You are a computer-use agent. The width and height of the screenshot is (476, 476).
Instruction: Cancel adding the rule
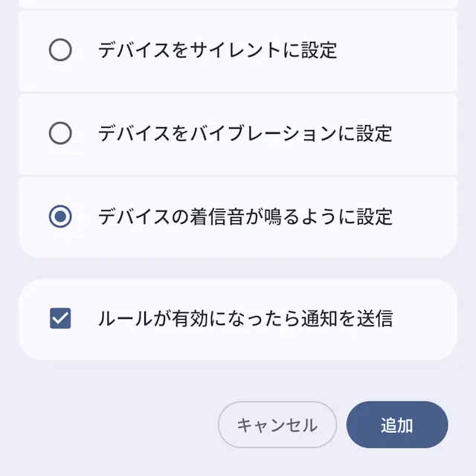point(277,425)
